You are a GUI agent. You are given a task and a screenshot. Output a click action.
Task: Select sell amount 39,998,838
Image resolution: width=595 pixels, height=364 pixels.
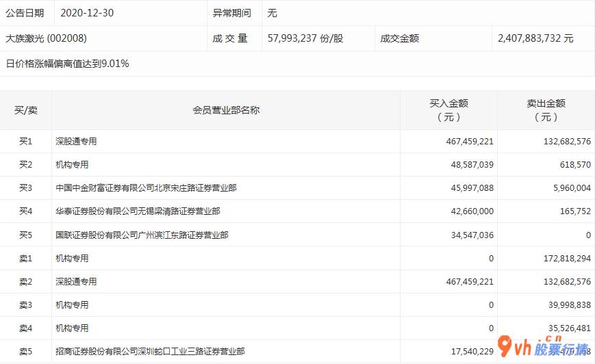click(569, 305)
